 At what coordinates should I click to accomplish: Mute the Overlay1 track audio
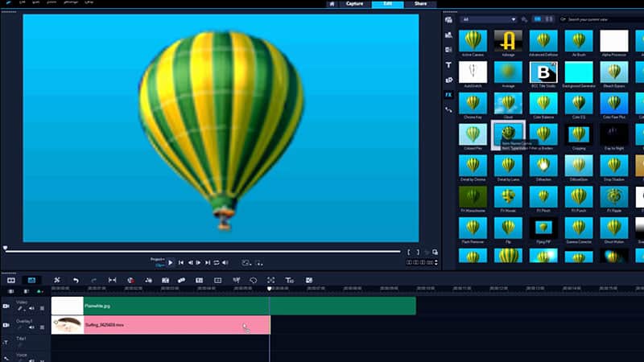click(31, 327)
